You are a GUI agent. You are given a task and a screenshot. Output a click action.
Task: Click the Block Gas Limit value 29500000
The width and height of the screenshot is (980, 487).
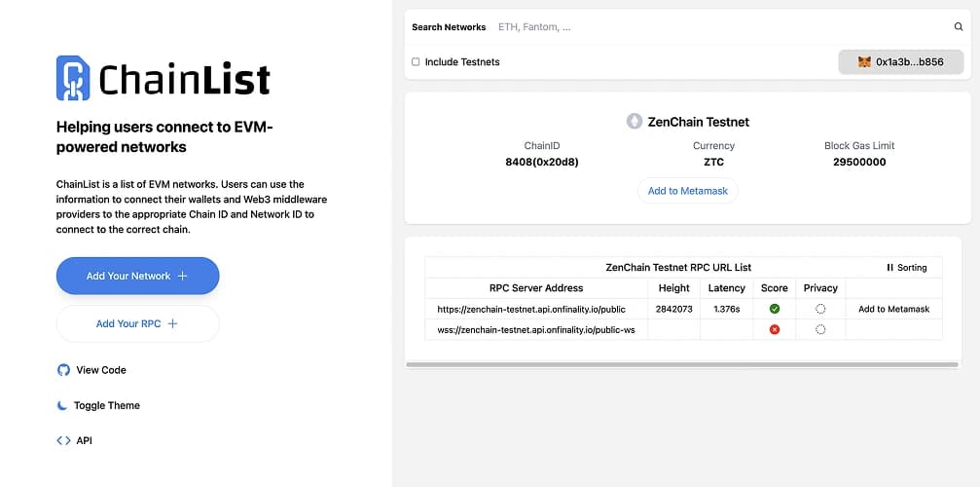[x=859, y=162]
